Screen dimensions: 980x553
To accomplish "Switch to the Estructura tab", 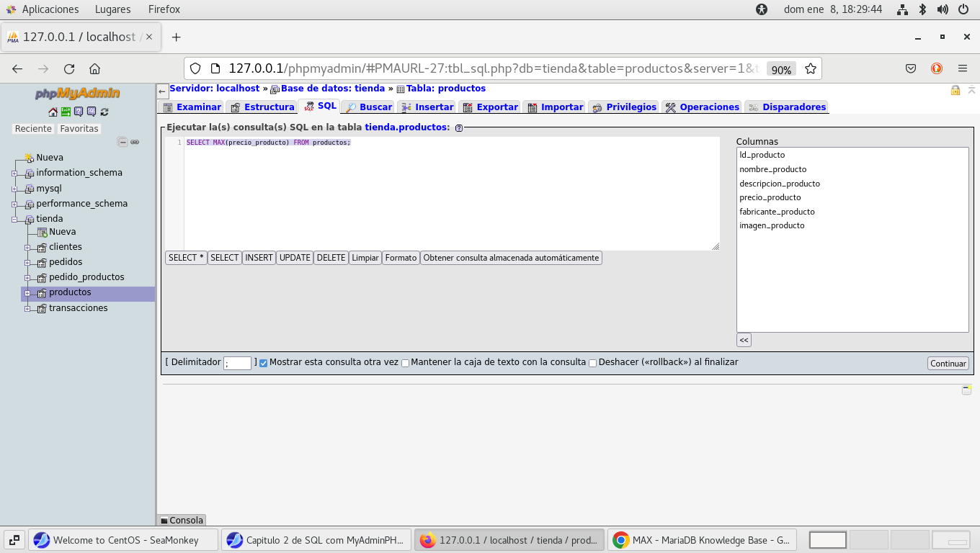I will [262, 107].
